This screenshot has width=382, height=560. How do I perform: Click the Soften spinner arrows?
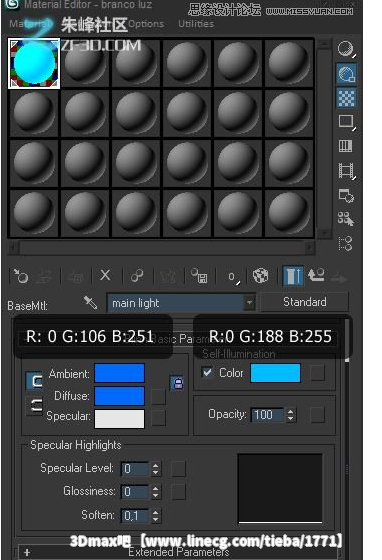click(x=155, y=515)
